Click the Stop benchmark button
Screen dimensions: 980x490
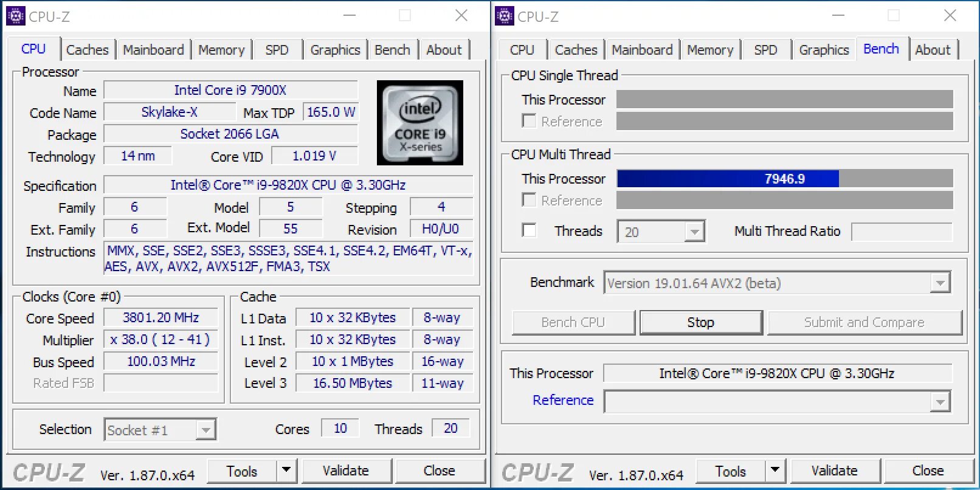[x=701, y=322]
